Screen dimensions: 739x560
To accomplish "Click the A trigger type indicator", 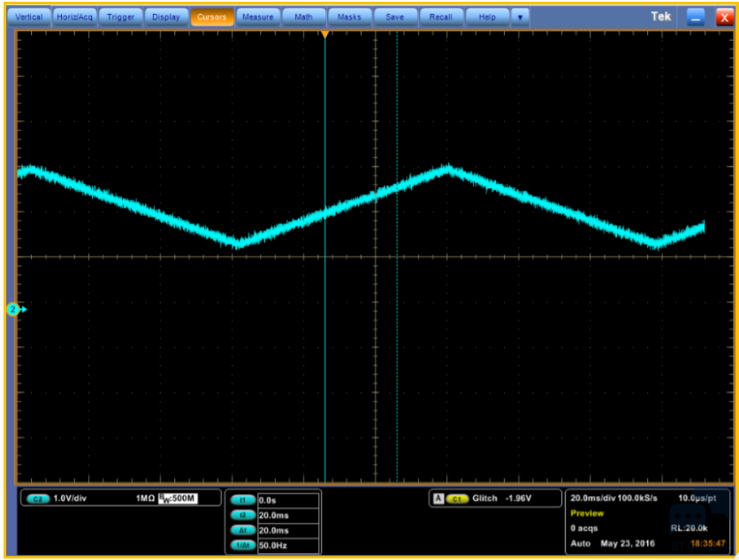I will (x=438, y=499).
